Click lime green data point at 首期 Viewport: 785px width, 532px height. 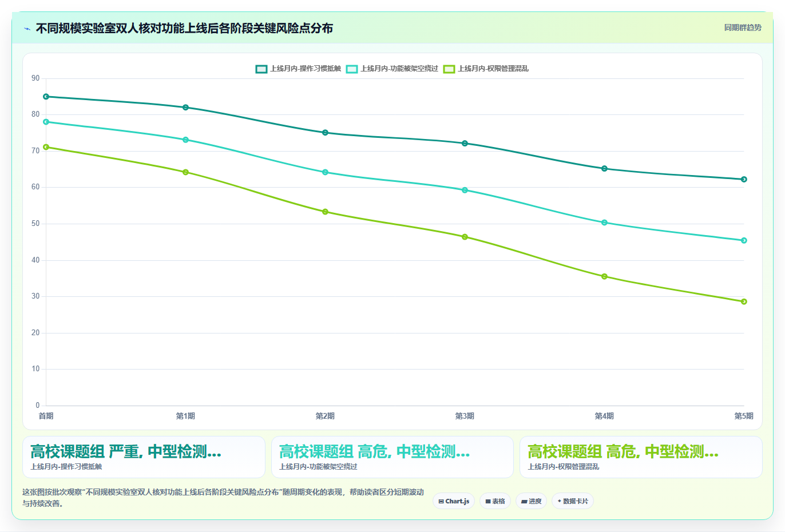tap(46, 147)
